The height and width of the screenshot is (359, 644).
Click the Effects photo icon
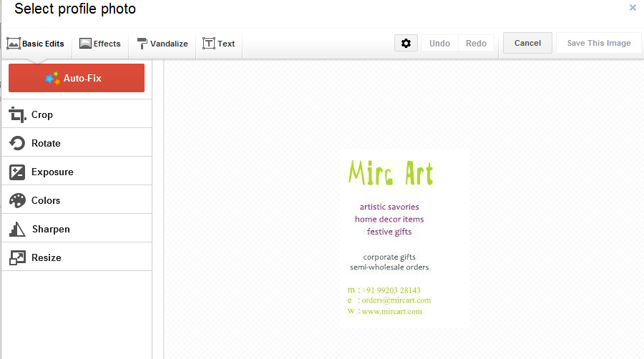85,43
